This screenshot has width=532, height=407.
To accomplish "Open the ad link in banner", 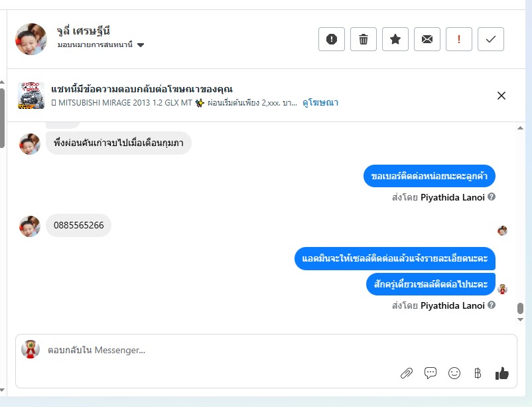I will [x=320, y=103].
